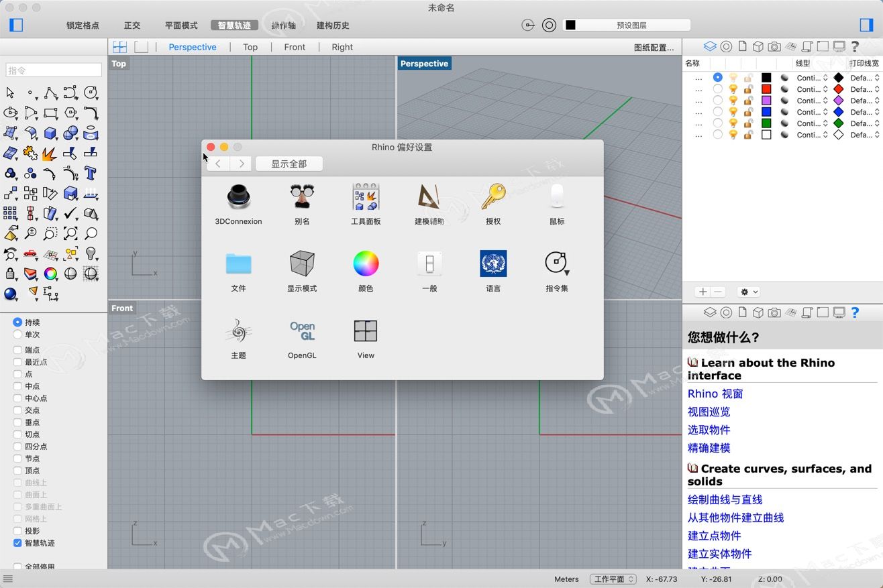The image size is (883, 588).
Task: Enable the 端点 object snap checkbox
Action: pos(16,349)
